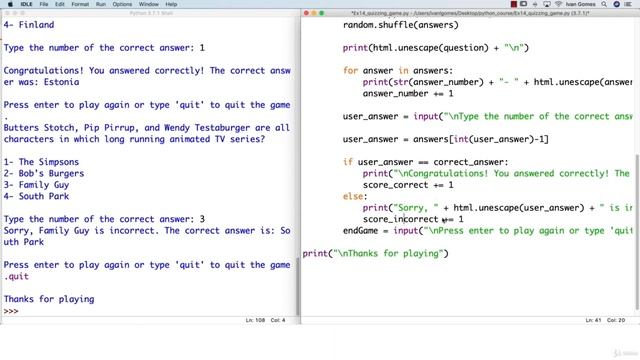Open the Ivan Gomes user menu
The height and width of the screenshot is (360, 640).
(x=580, y=4)
